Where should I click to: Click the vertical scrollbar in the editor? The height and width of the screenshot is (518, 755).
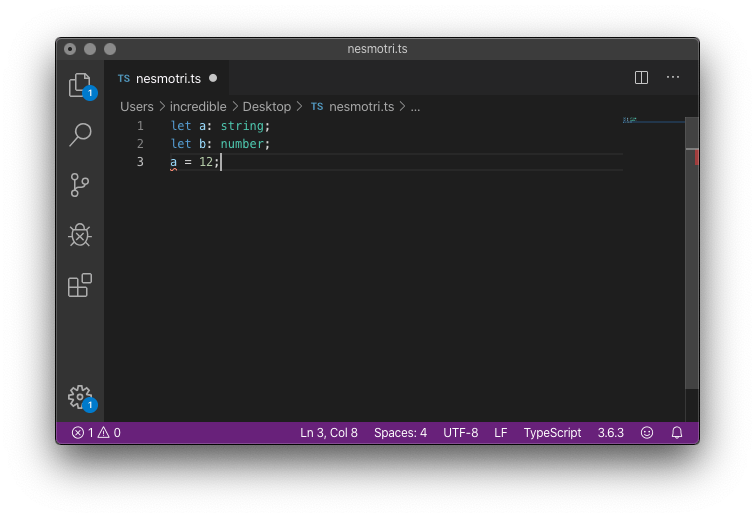point(691,250)
